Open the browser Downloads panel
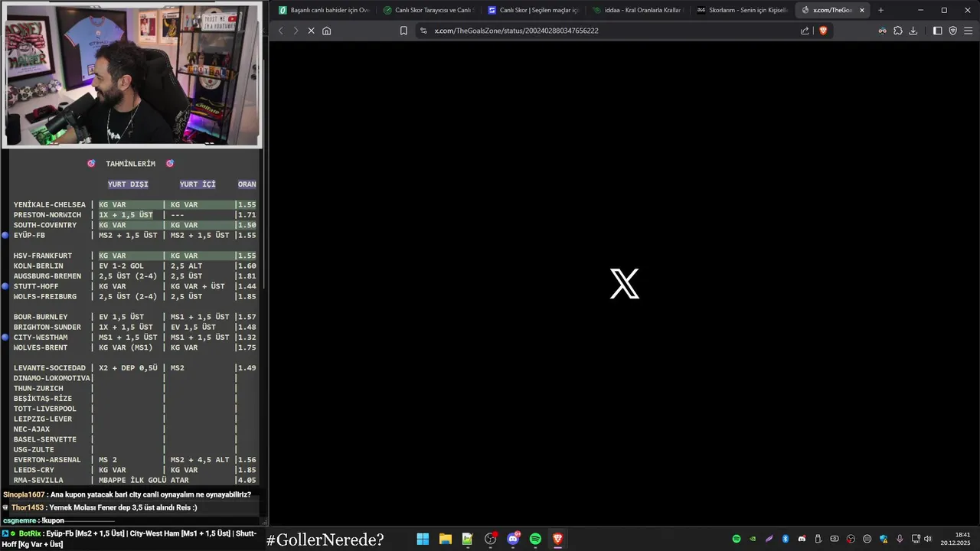This screenshot has width=980, height=551. pos(913,31)
